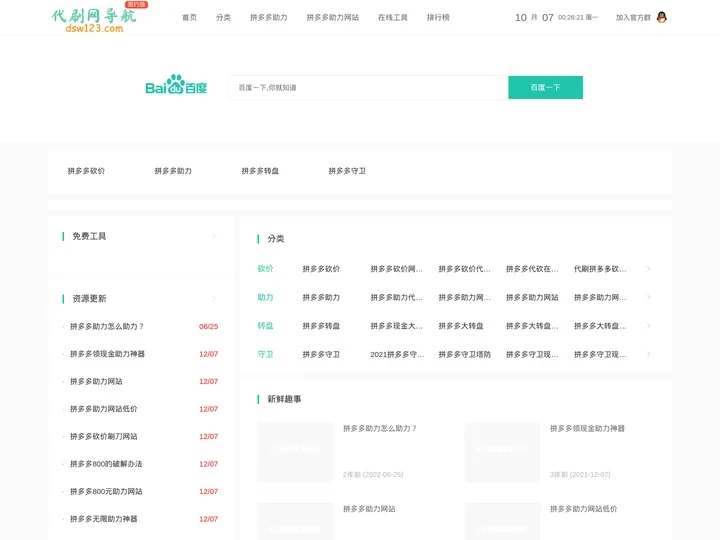Open 拼多多无限助力神器 list item
The image size is (720, 540).
pos(103,519)
